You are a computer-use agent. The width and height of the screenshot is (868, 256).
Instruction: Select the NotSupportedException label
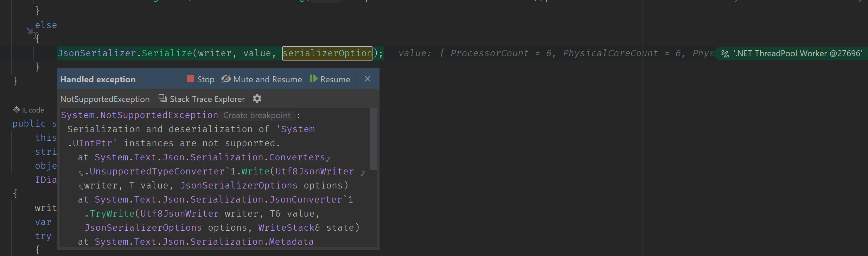click(x=104, y=99)
